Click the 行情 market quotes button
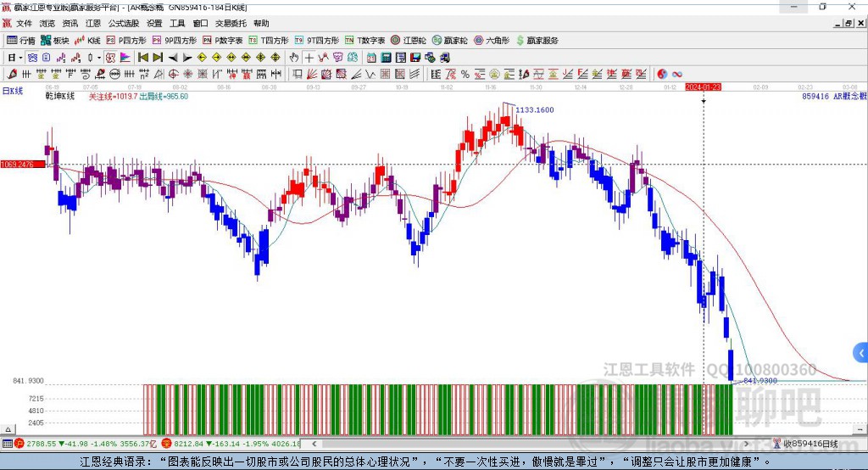Image resolution: width=868 pixels, height=470 pixels. click(x=21, y=40)
